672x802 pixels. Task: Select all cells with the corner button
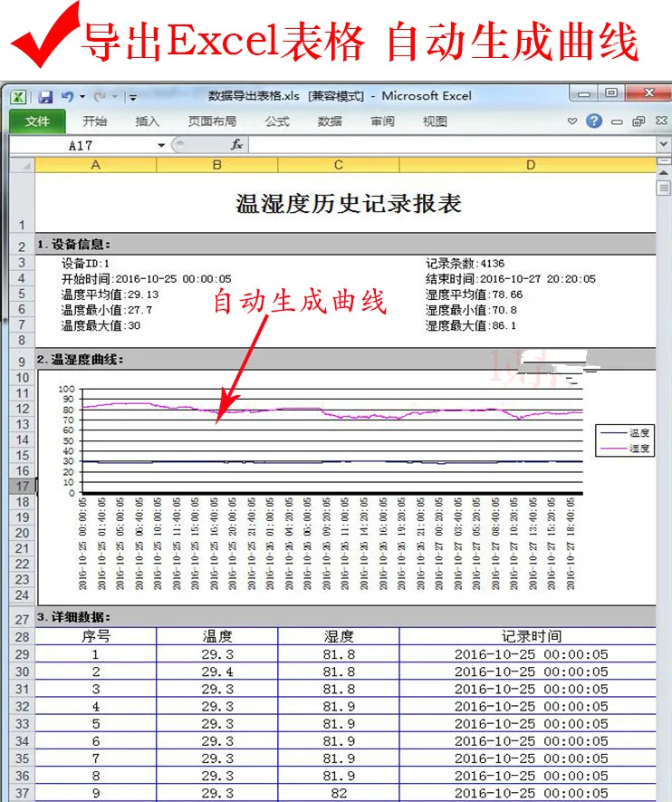23,165
